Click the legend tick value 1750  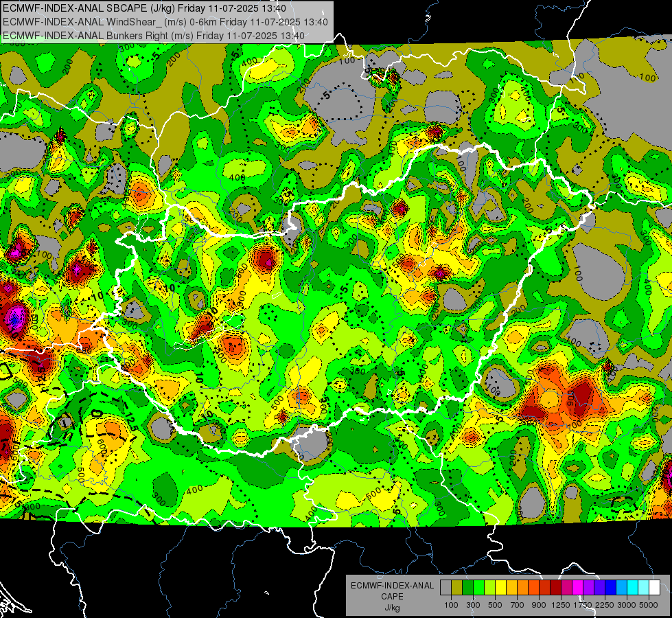[x=583, y=605]
